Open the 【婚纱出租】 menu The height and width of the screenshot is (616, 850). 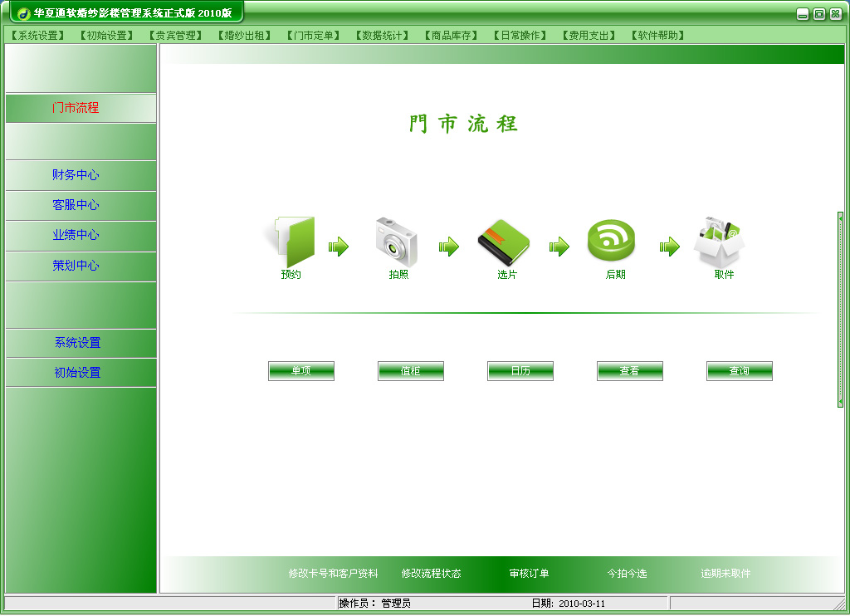(244, 35)
